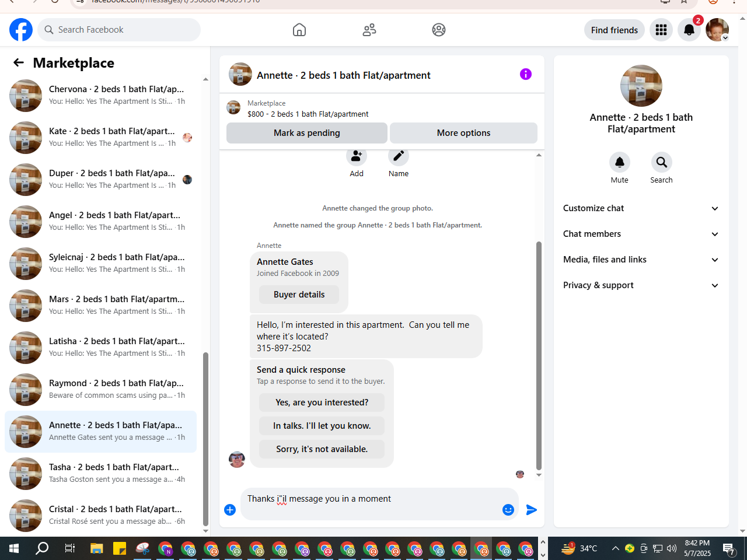
Task: Open the Notifications bell icon
Action: coord(689,30)
